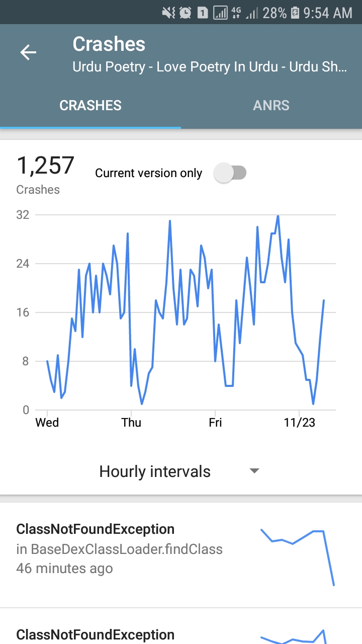The image size is (362, 644).
Task: Tap the 9:54 AM clock in status bar
Action: coord(328,13)
